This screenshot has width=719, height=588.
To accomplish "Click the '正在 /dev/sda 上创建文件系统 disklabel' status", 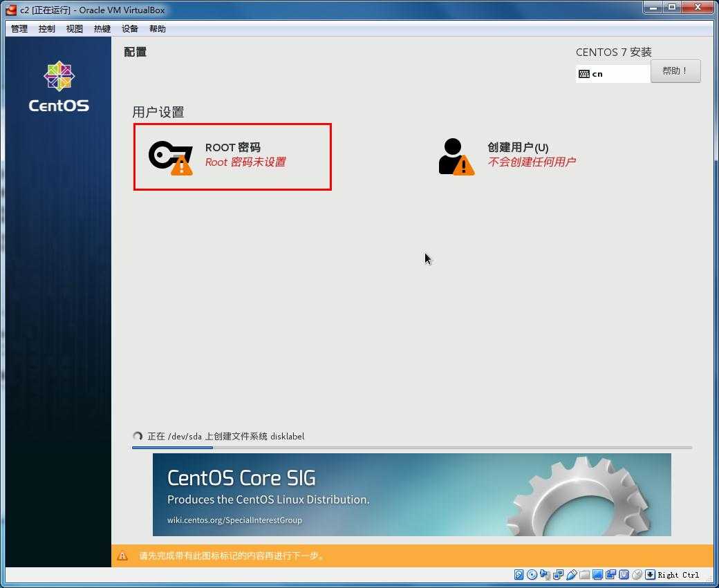I will [x=225, y=436].
